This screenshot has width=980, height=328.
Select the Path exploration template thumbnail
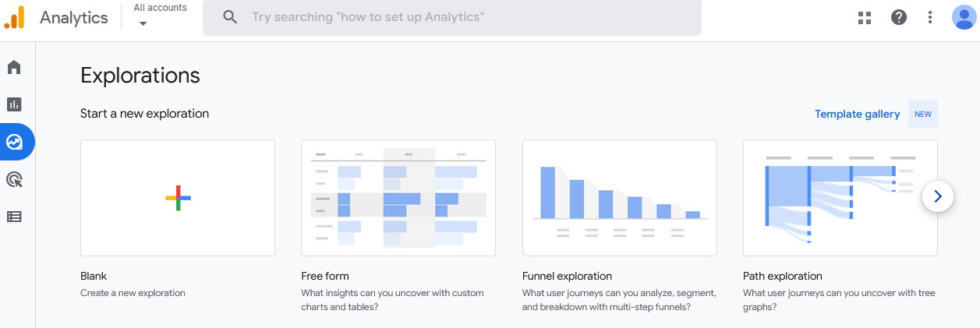pos(840,198)
